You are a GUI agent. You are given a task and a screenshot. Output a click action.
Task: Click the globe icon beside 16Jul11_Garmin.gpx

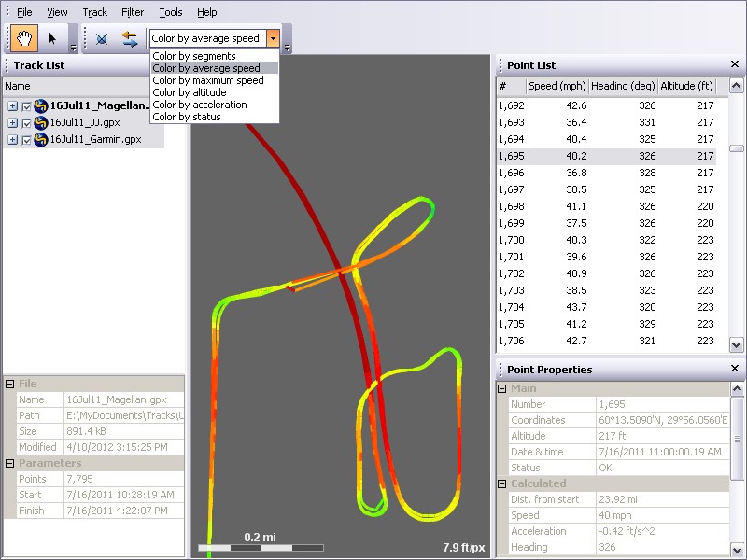point(42,138)
